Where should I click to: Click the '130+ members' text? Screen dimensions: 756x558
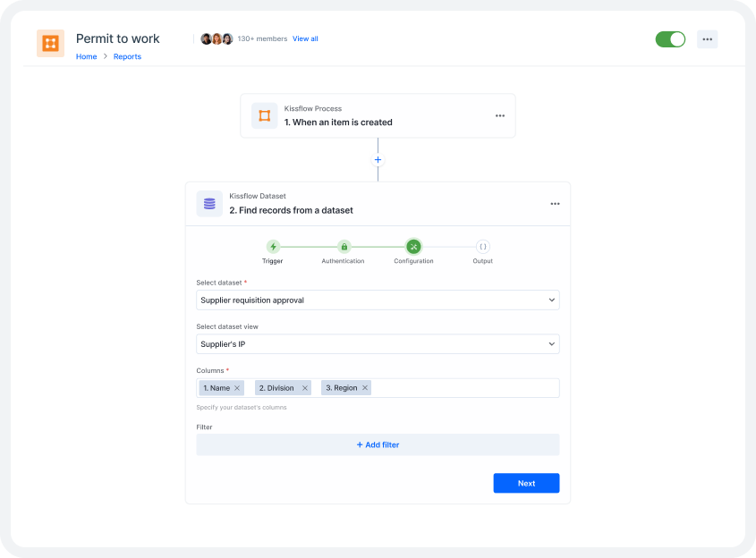pos(262,38)
